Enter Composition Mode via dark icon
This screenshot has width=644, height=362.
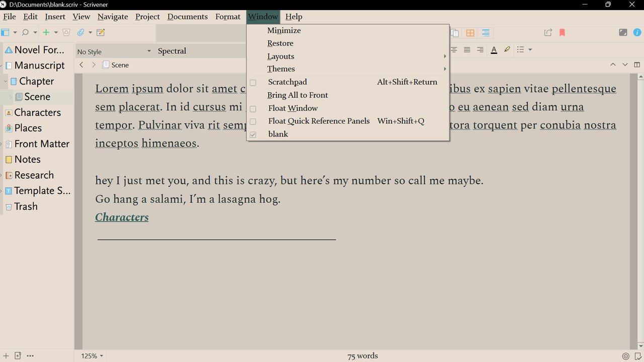(x=623, y=33)
